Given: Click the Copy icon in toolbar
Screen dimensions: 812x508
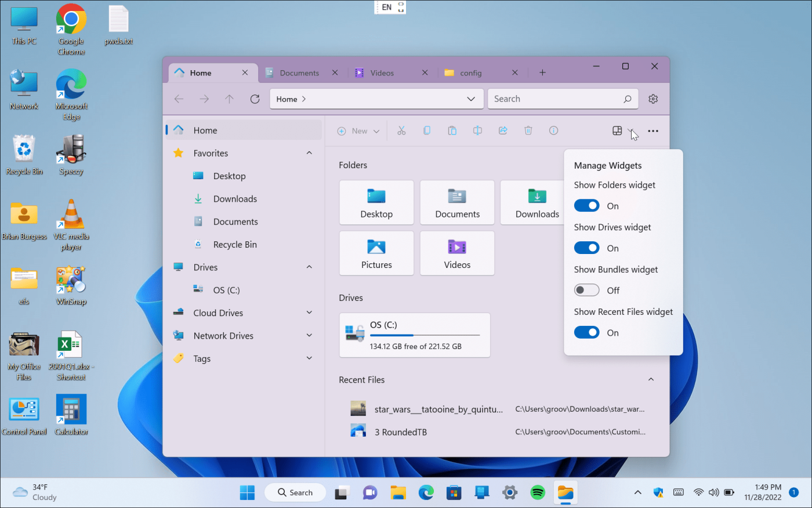Looking at the screenshot, I should point(427,131).
